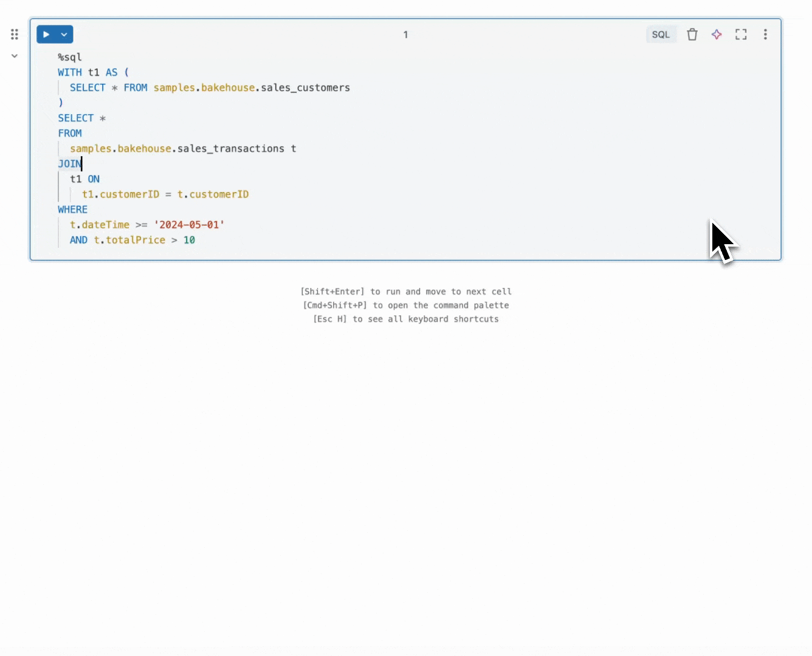The width and height of the screenshot is (812, 656).
Task: Run the SQL cell with the play icon
Action: coord(46,34)
